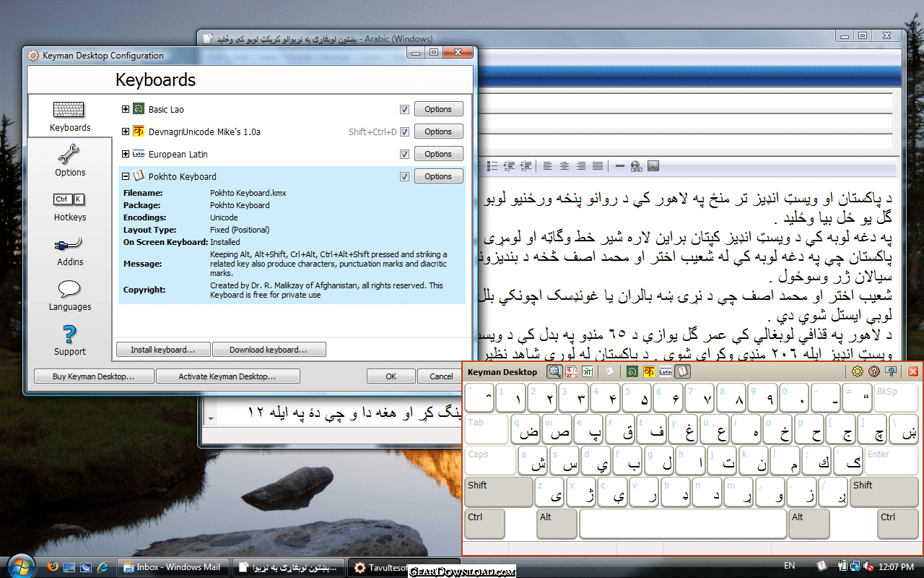Collapse the Pokhto Keyboard details
Image resolution: width=924 pixels, height=578 pixels.
coord(126,176)
